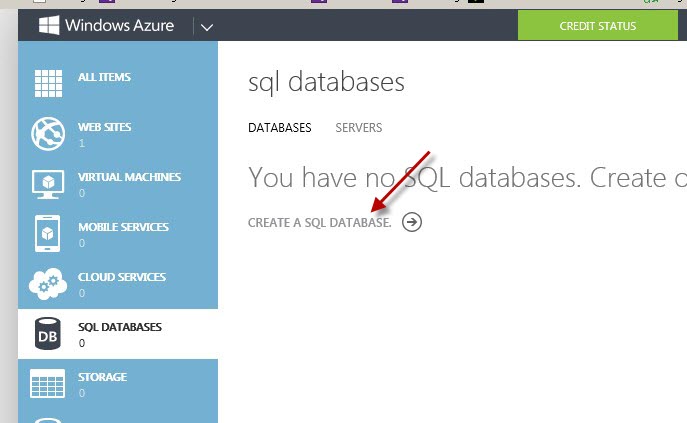Select the Mobile Services phone icon
687x423 pixels.
pyautogui.click(x=47, y=234)
